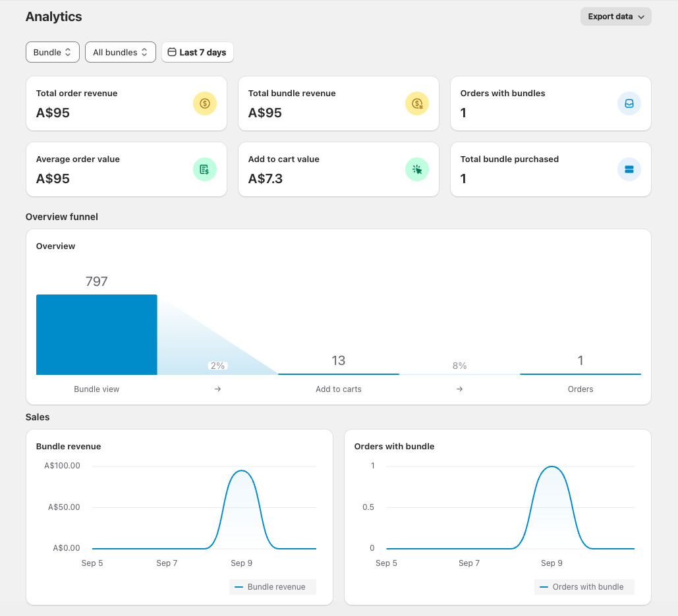Open the Bundle type dropdown
678x616 pixels.
pyautogui.click(x=52, y=52)
